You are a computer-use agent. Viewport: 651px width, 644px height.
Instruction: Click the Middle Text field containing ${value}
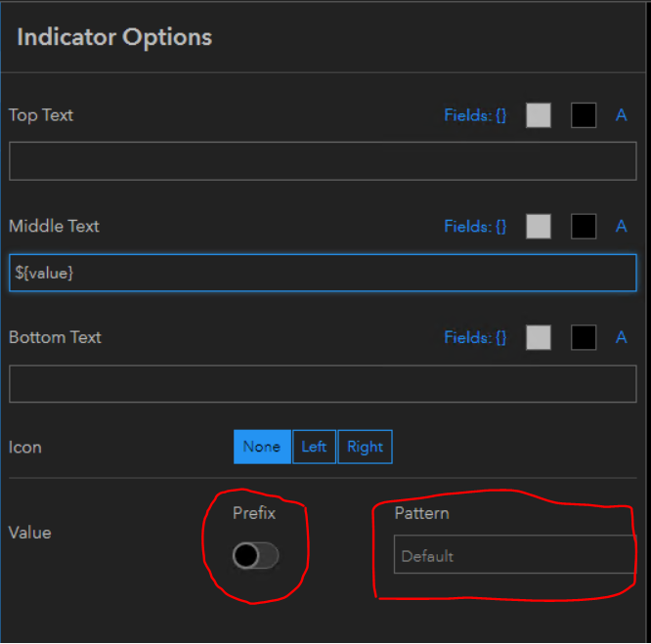(x=323, y=273)
